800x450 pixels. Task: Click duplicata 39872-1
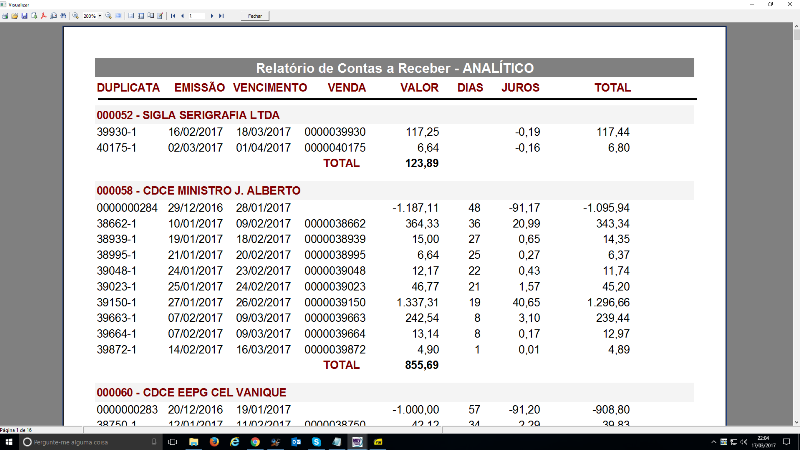click(116, 350)
